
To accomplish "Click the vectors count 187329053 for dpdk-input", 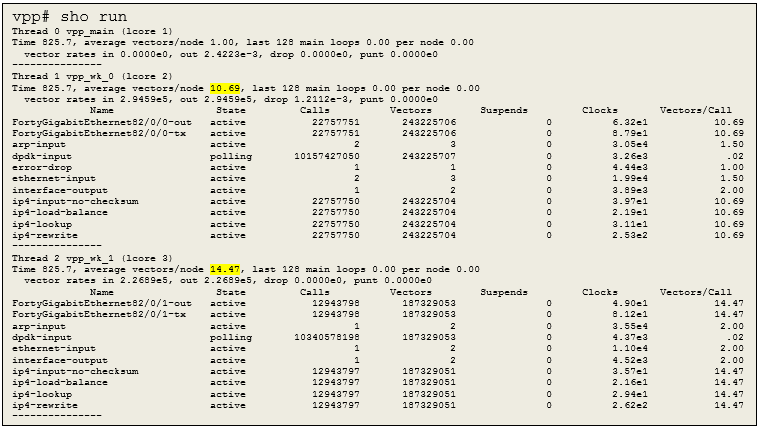I will tap(430, 337).
